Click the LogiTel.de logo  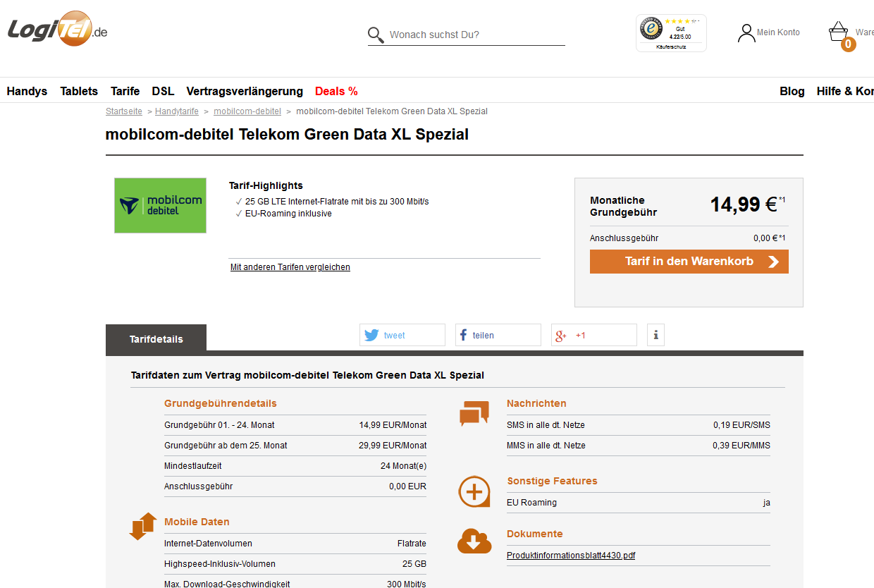58,30
